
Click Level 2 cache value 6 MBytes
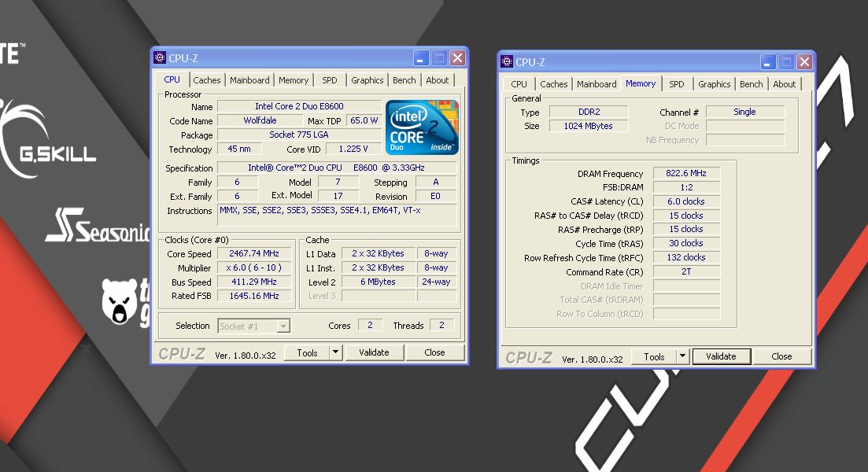(378, 282)
